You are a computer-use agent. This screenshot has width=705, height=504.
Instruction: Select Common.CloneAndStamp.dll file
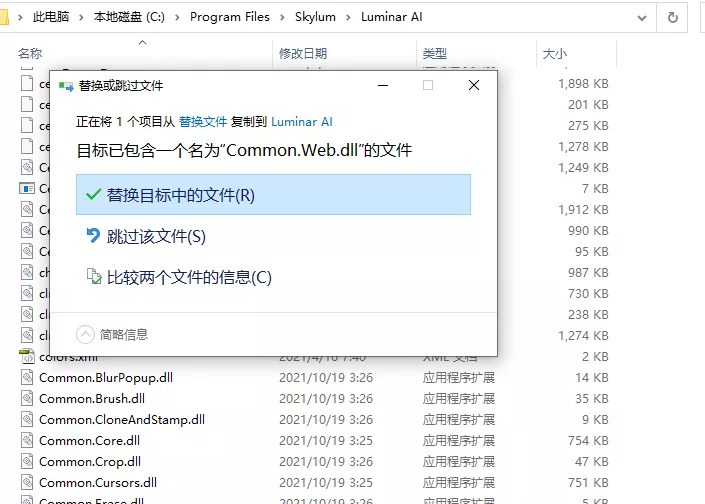point(122,420)
